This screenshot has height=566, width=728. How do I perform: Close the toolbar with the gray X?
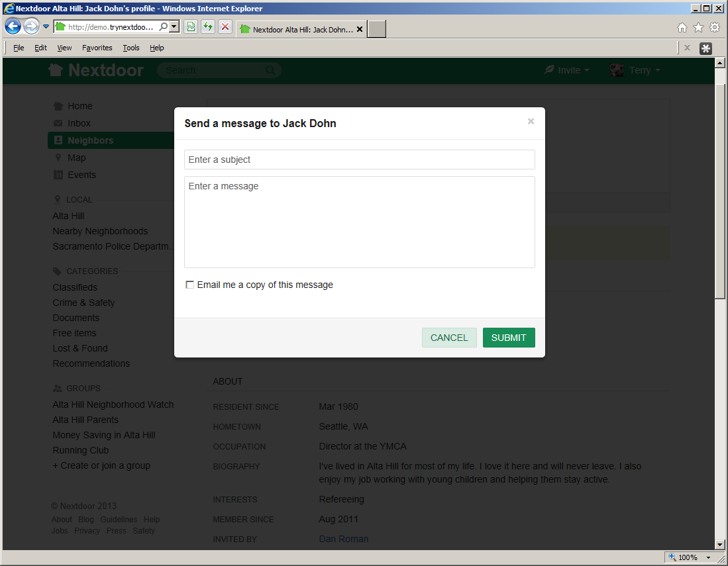click(687, 48)
